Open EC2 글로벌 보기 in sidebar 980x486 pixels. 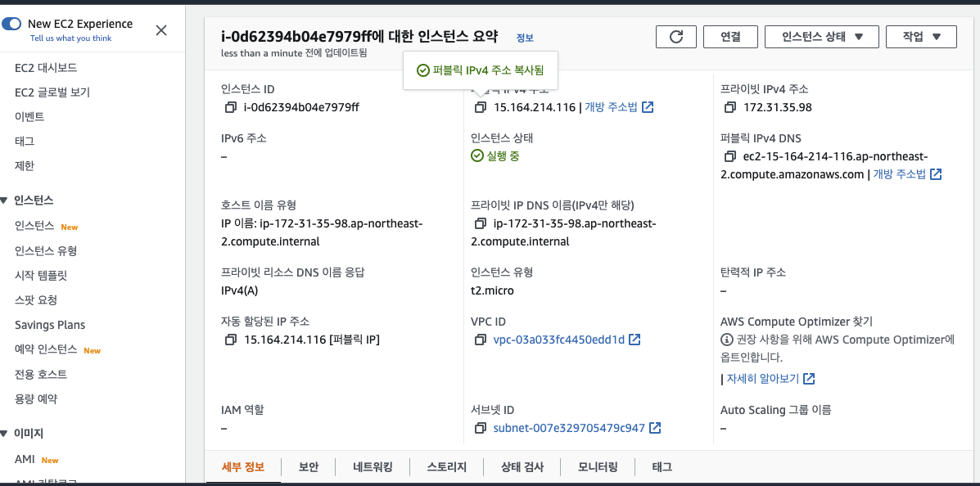(x=52, y=92)
